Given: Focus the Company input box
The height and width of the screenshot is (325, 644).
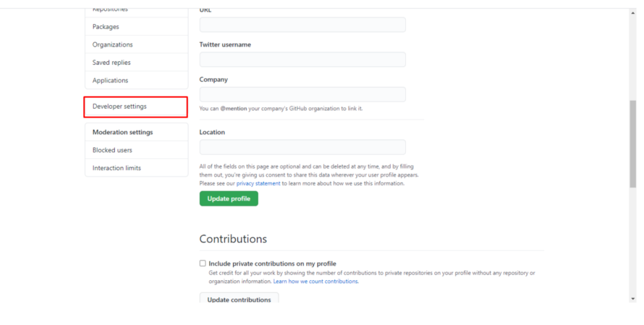Looking at the screenshot, I should (302, 94).
